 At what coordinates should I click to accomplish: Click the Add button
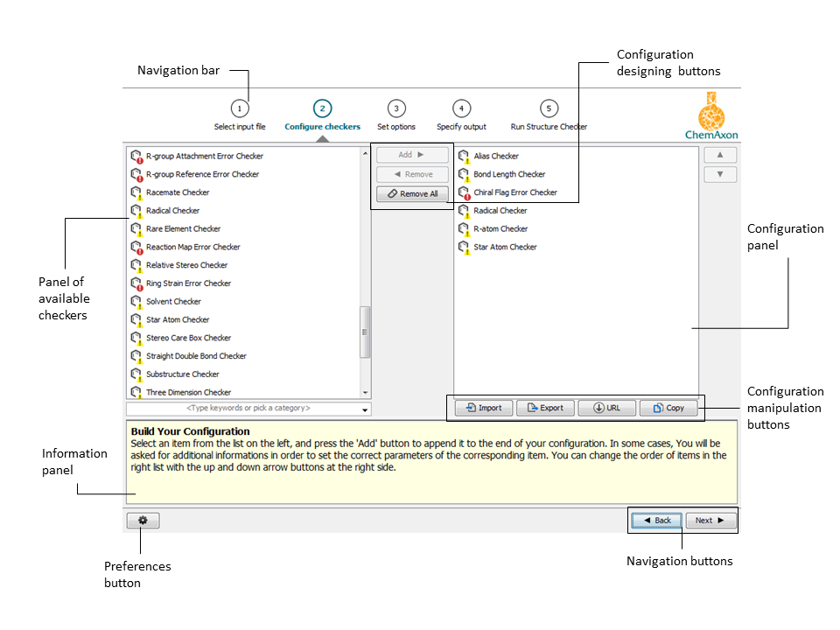point(411,154)
